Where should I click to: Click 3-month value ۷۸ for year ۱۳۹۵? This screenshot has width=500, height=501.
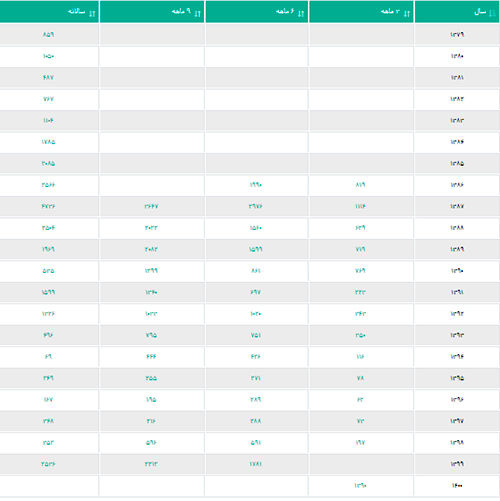tap(360, 378)
